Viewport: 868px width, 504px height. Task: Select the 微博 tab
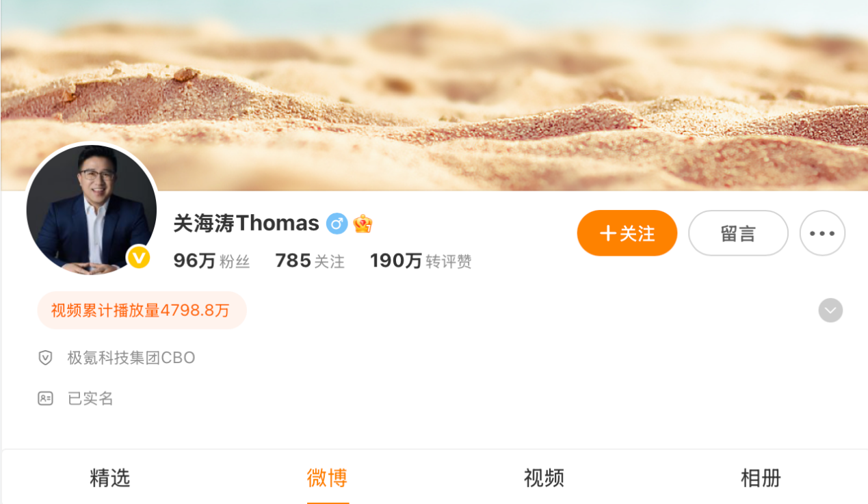click(x=327, y=477)
